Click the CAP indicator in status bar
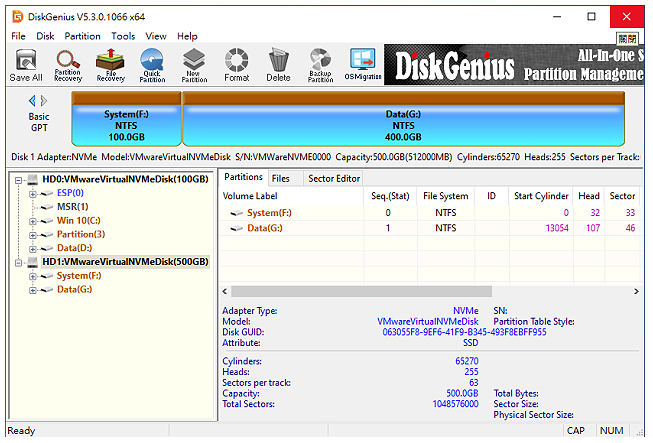This screenshot has width=653, height=443. coord(576,431)
